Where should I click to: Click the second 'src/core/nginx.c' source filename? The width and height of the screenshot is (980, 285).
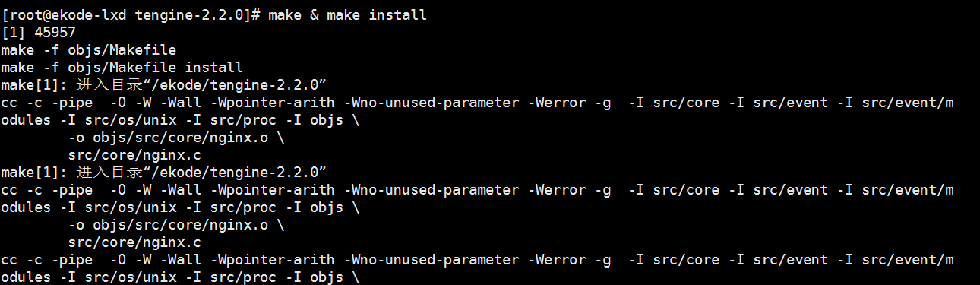pos(134,242)
